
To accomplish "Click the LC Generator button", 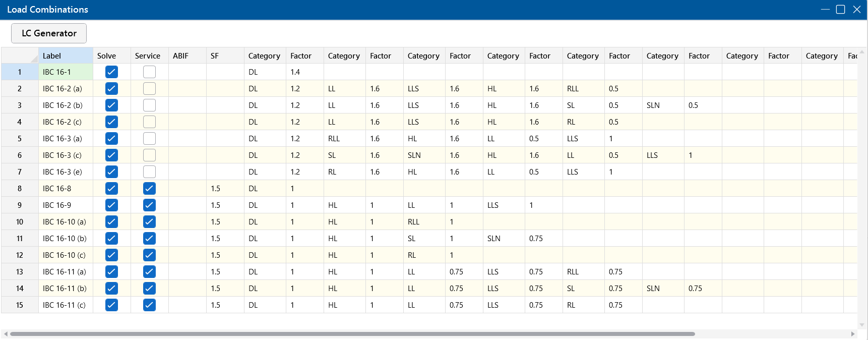I will [49, 33].
